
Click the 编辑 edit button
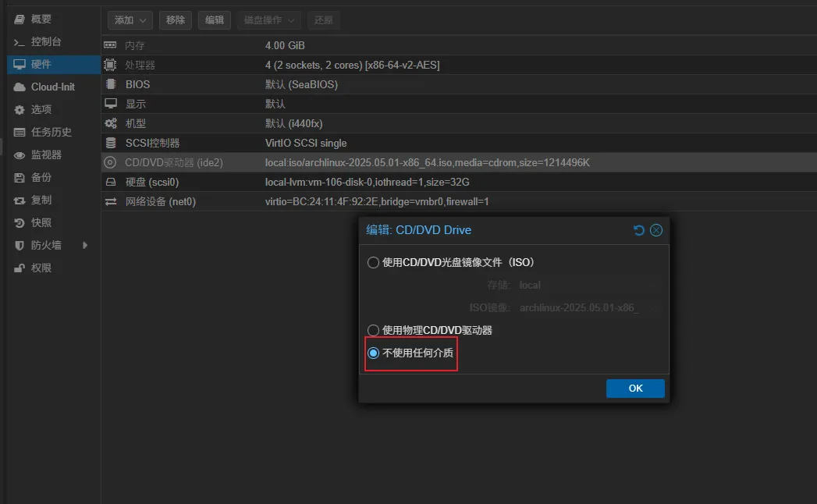pyautogui.click(x=214, y=20)
